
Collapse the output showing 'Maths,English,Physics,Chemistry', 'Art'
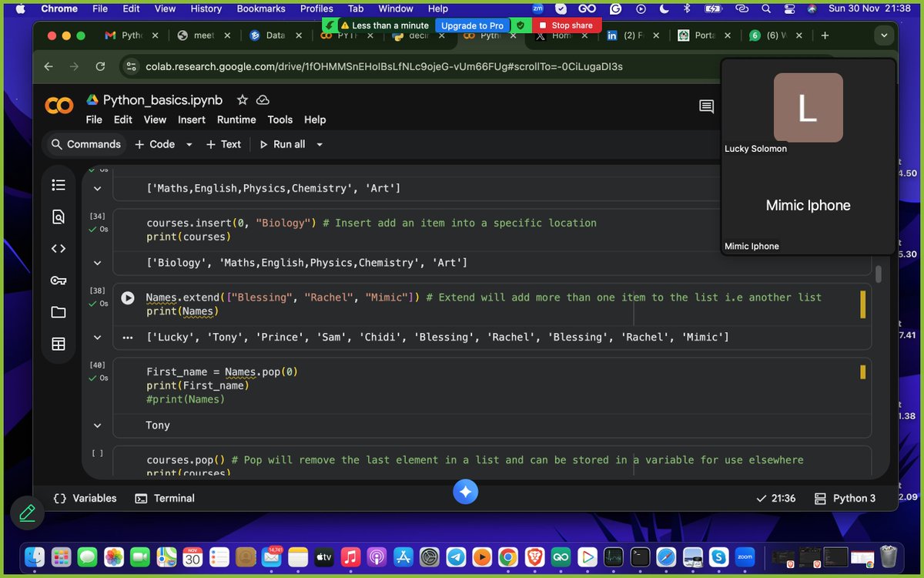point(97,188)
